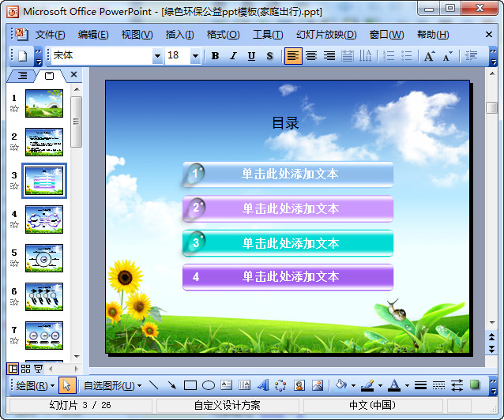Select the Oval drawing tool

(x=209, y=385)
